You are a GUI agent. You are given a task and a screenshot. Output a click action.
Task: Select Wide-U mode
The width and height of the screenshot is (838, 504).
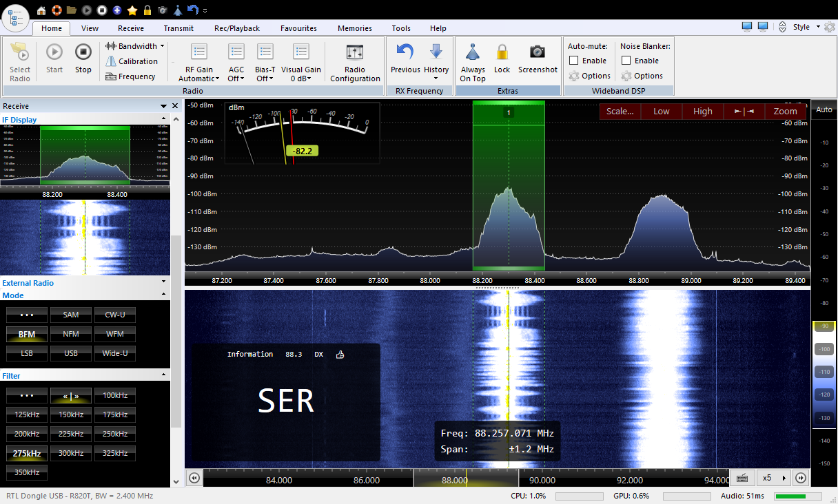tap(115, 353)
